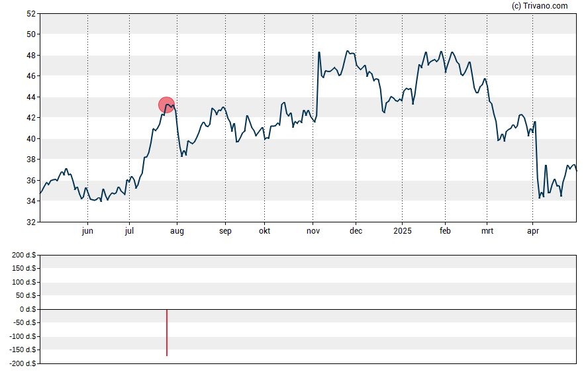
Task: Click the '52' price axis label
Action: click(x=31, y=14)
